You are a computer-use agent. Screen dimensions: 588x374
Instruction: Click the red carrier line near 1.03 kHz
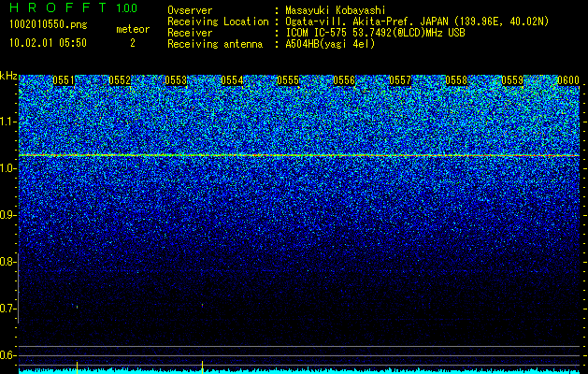pyautogui.click(x=299, y=155)
